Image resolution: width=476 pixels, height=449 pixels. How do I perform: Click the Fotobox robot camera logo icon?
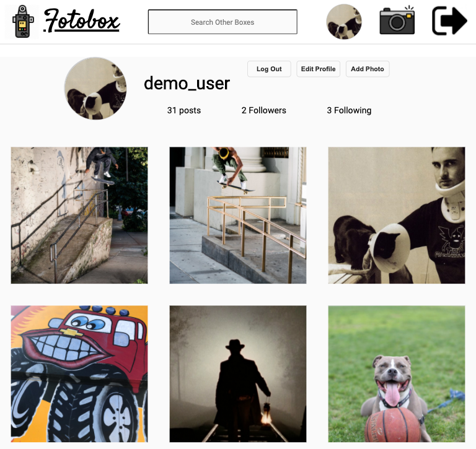pos(22,22)
